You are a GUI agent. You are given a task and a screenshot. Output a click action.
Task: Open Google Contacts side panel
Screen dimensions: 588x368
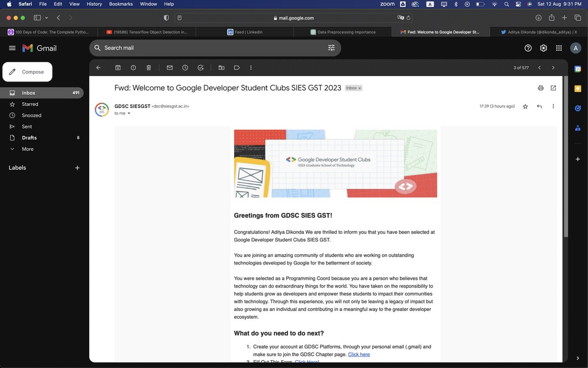pos(578,128)
